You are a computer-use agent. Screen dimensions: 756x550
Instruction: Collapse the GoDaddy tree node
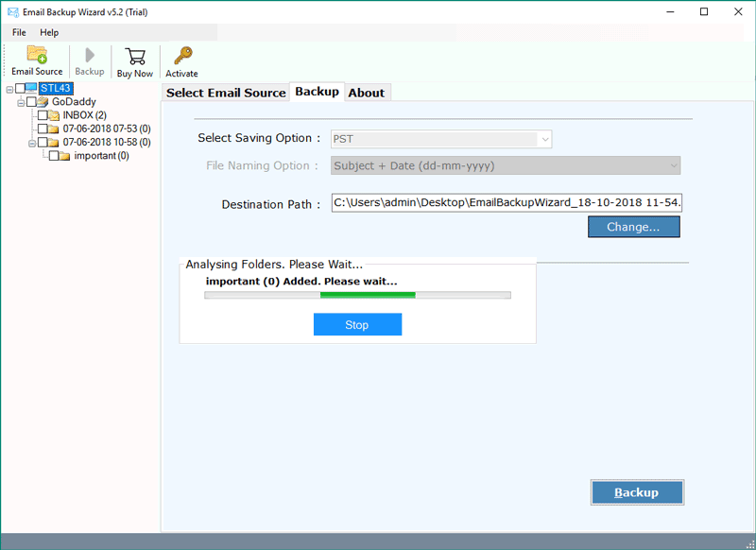tap(21, 103)
